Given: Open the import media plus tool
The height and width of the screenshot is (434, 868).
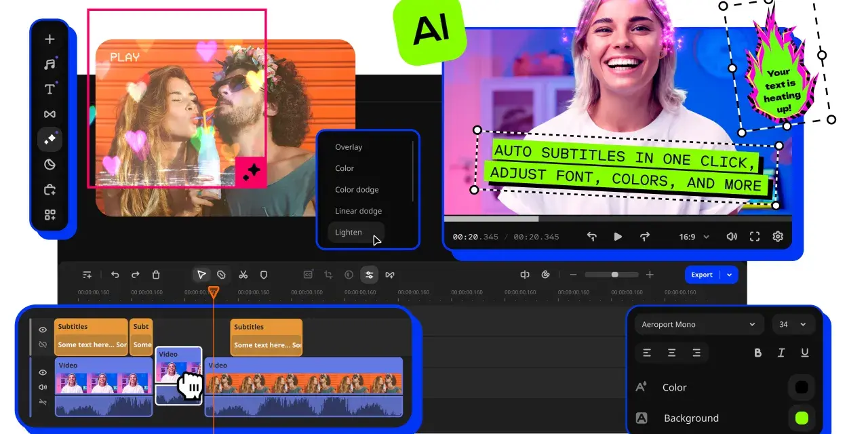Looking at the screenshot, I should (50, 39).
